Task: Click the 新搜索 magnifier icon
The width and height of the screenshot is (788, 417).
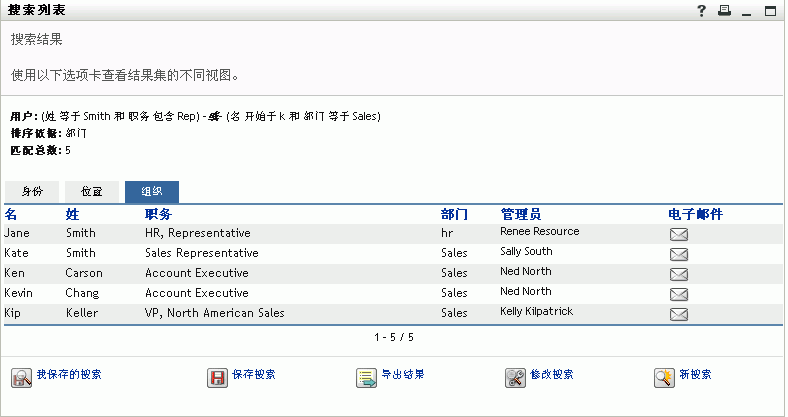Action: point(664,377)
